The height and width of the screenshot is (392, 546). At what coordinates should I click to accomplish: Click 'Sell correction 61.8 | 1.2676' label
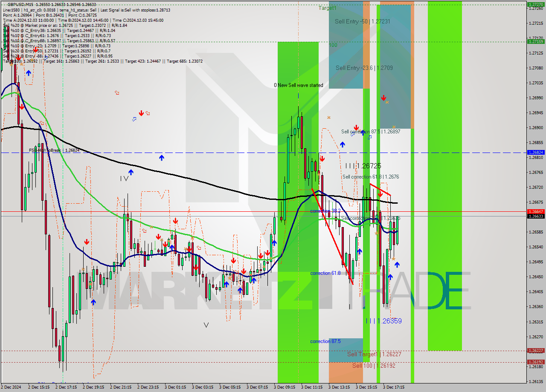pyautogui.click(x=371, y=176)
